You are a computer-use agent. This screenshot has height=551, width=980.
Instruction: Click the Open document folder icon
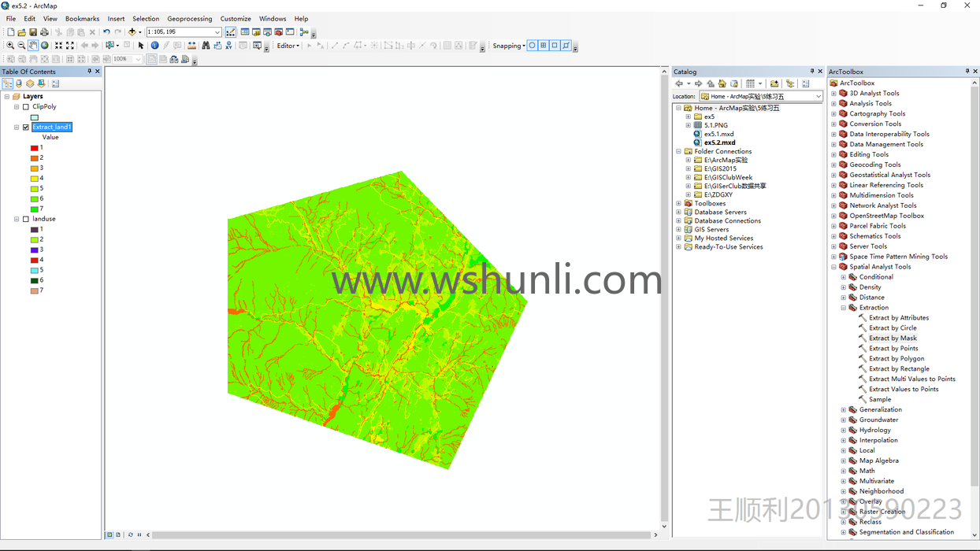(22, 32)
